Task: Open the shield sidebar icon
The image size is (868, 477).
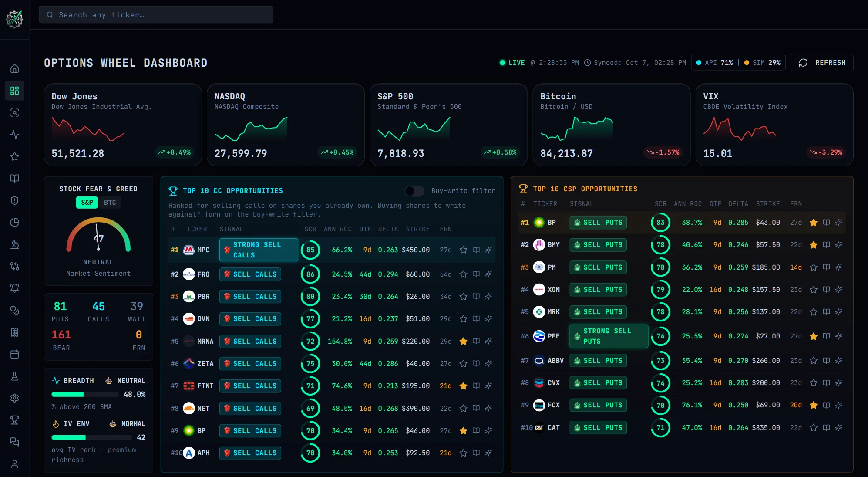Action: (14, 200)
